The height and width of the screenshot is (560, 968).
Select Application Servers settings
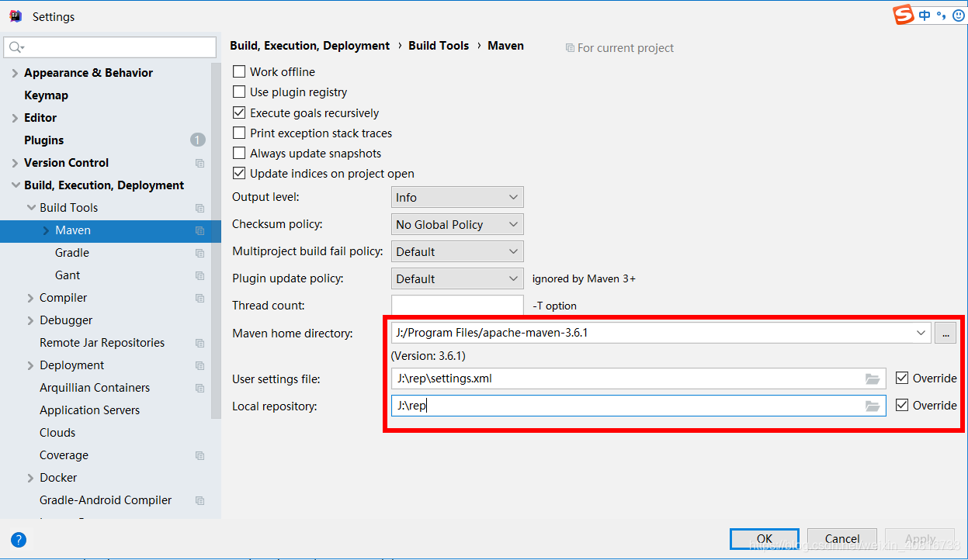89,410
